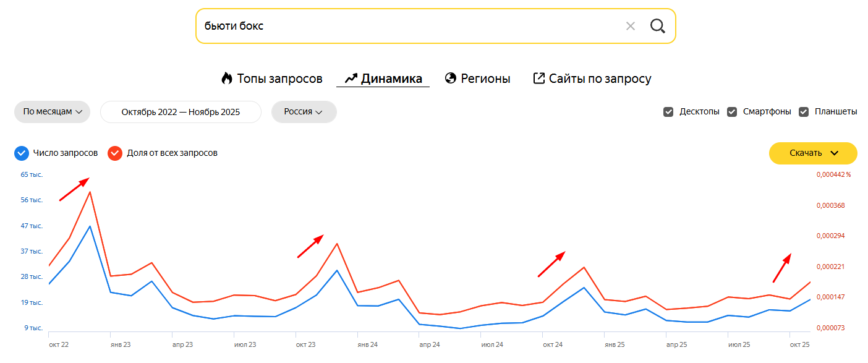Go to Сайты по запросу tab
The height and width of the screenshot is (363, 868).
pyautogui.click(x=600, y=79)
